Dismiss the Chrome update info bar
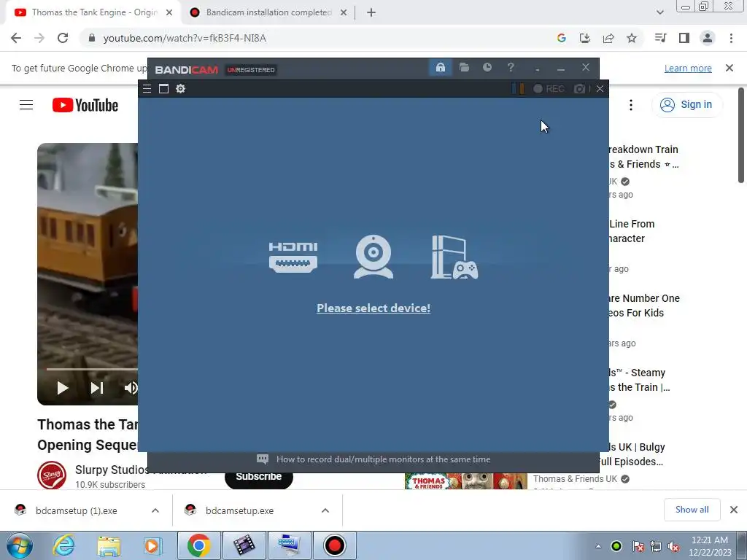The height and width of the screenshot is (560, 747). tap(729, 68)
